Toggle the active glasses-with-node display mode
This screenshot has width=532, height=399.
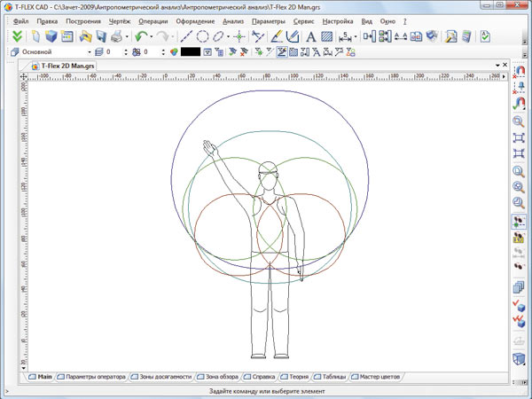click(x=519, y=222)
